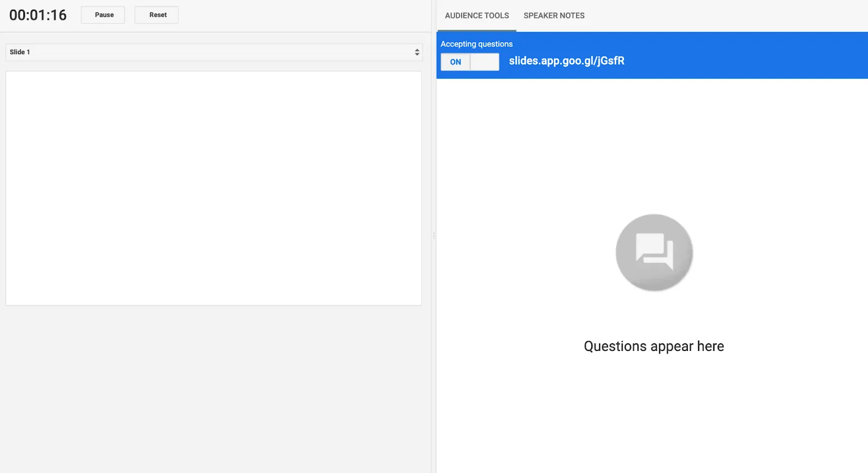
Task: Switch to Speaker Notes tab
Action: (x=554, y=16)
